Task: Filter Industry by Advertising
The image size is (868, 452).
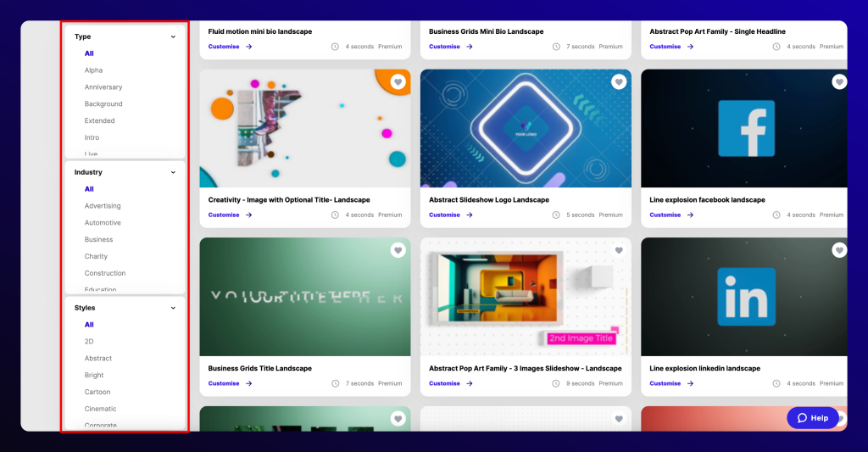Action: click(103, 206)
